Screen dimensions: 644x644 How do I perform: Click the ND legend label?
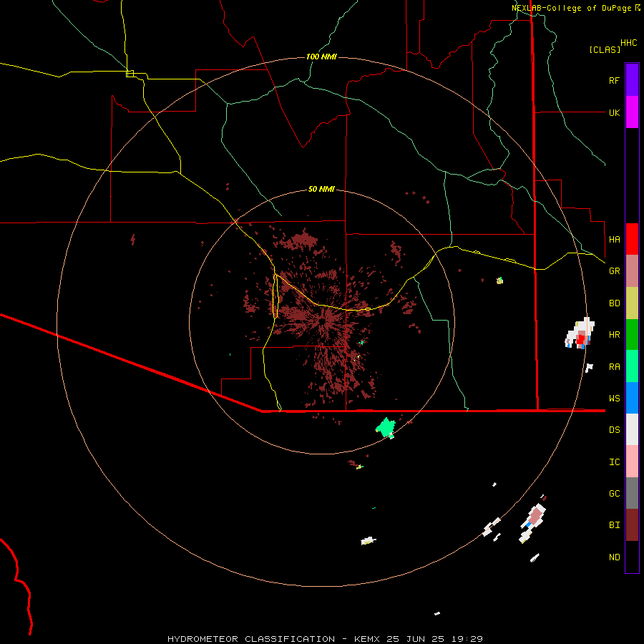click(x=614, y=557)
